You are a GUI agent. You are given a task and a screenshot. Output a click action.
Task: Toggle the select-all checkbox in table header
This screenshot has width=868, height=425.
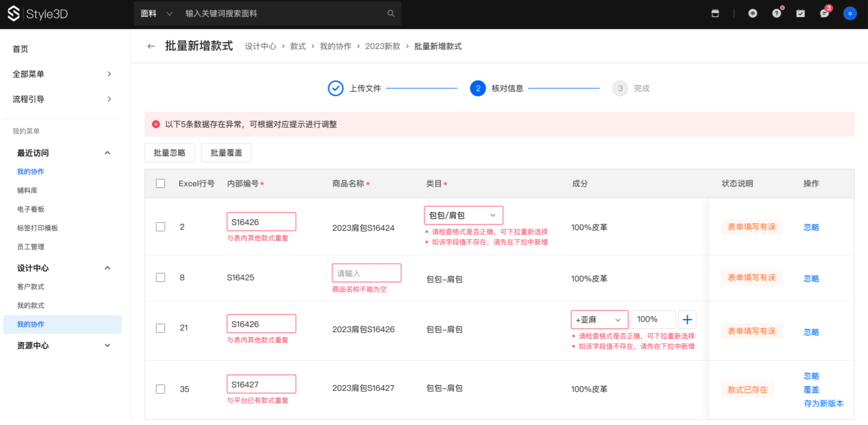161,183
